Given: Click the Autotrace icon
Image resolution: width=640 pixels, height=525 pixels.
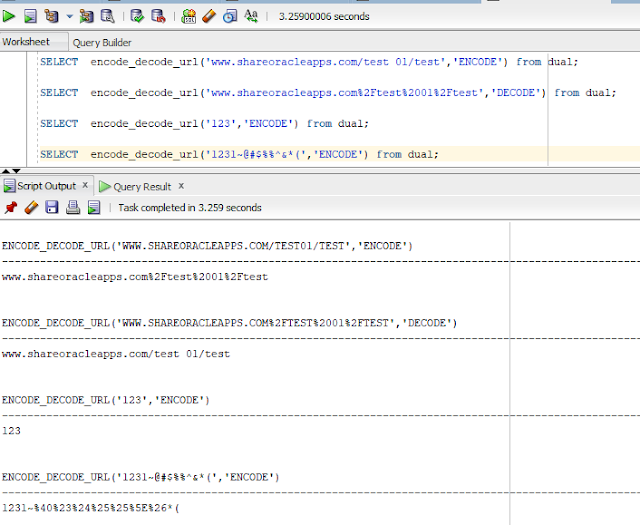Looking at the screenshot, I should click(86, 16).
